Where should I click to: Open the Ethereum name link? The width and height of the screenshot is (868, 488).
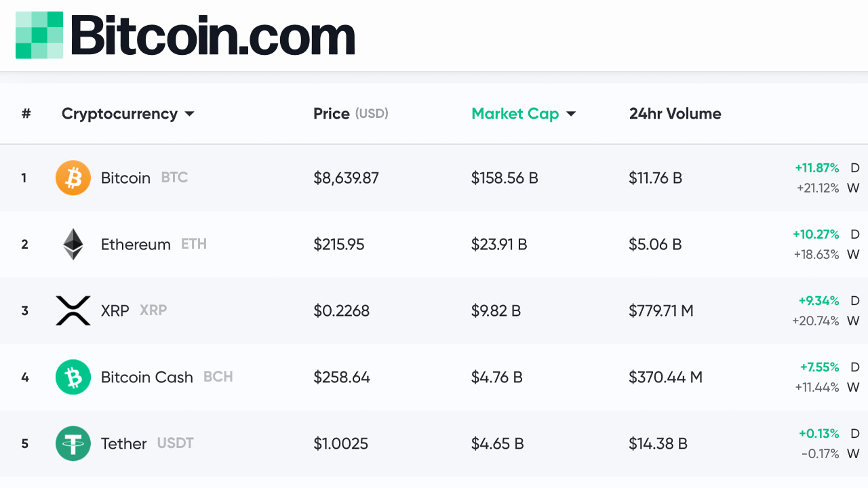[136, 244]
